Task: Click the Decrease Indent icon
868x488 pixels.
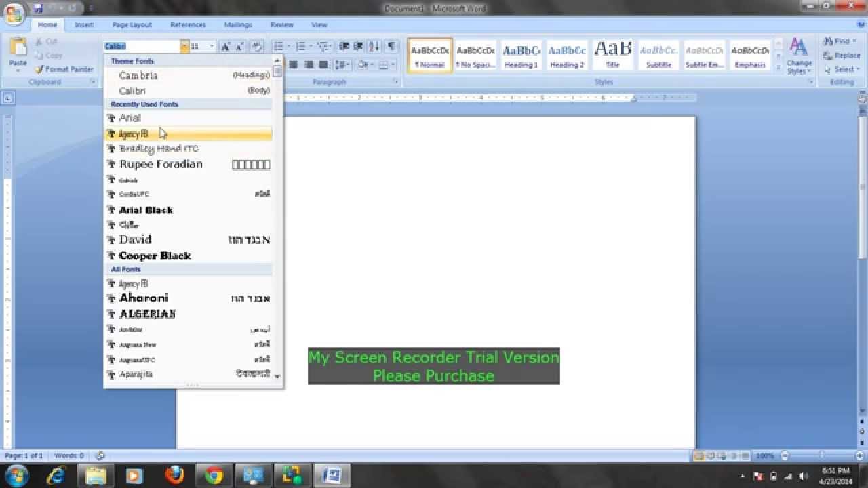Action: click(x=344, y=47)
